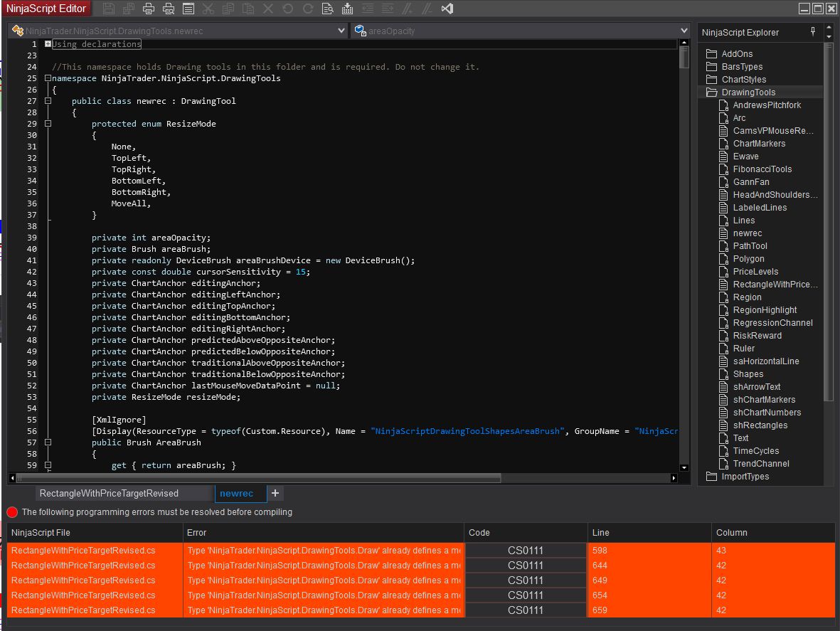Image resolution: width=840 pixels, height=631 pixels.
Task: Open Print Preview from the toolbar
Action: (x=169, y=9)
